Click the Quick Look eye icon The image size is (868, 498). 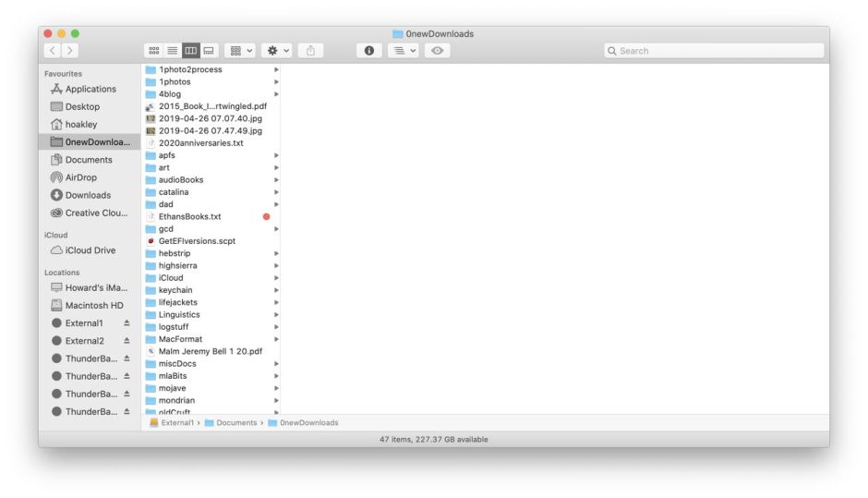click(438, 51)
